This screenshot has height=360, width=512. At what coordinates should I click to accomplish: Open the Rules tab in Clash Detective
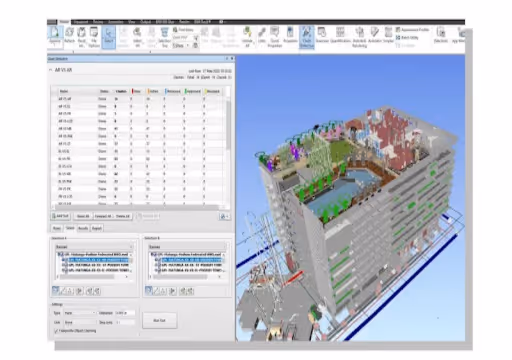click(57, 228)
